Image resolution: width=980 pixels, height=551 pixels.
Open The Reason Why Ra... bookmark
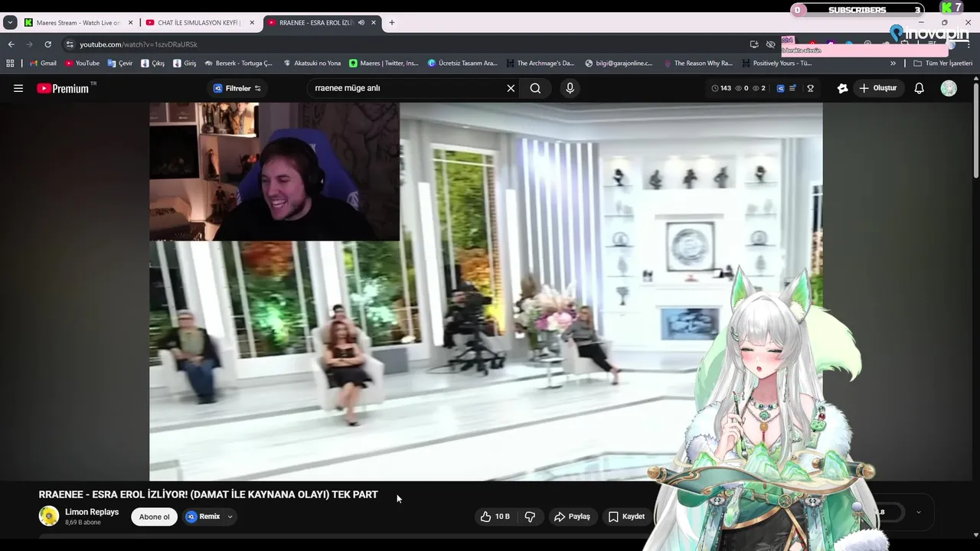tap(697, 64)
